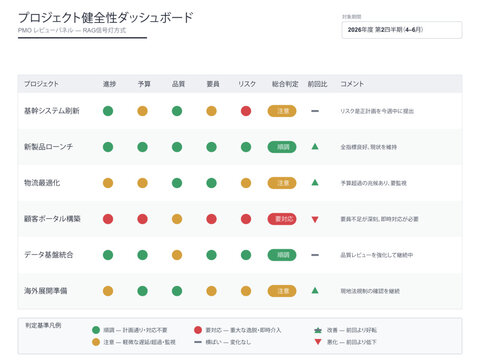Click the red down triangle for 顧客ポータル構築

(x=315, y=219)
